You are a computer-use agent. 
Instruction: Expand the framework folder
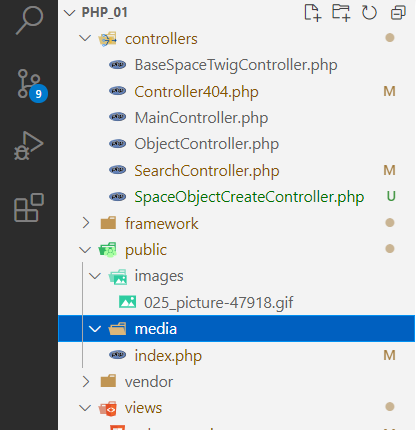click(x=86, y=223)
